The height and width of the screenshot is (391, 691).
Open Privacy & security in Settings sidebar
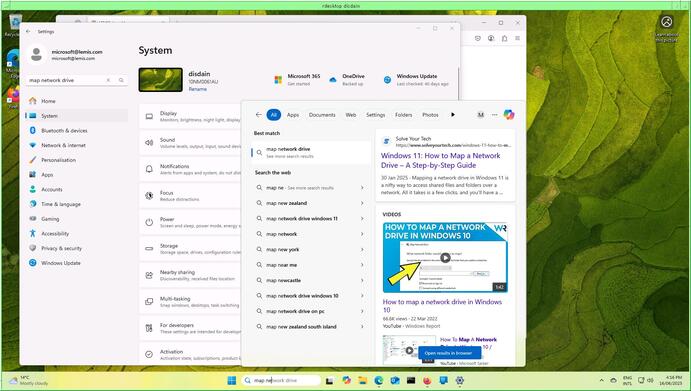pos(77,248)
